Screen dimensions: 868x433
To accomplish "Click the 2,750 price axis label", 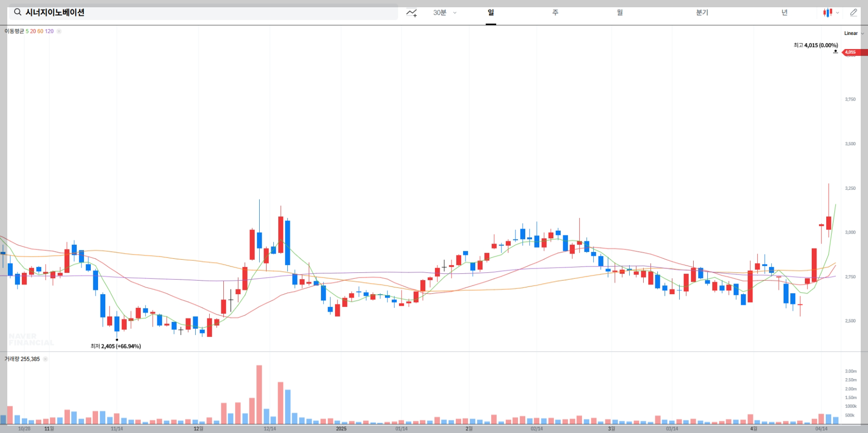I will [851, 277].
